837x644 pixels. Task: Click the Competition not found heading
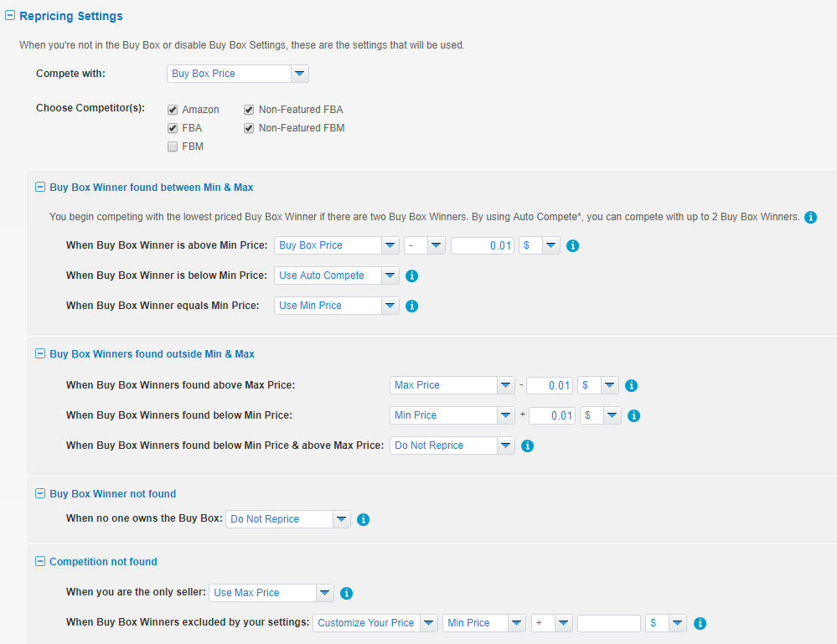103,561
